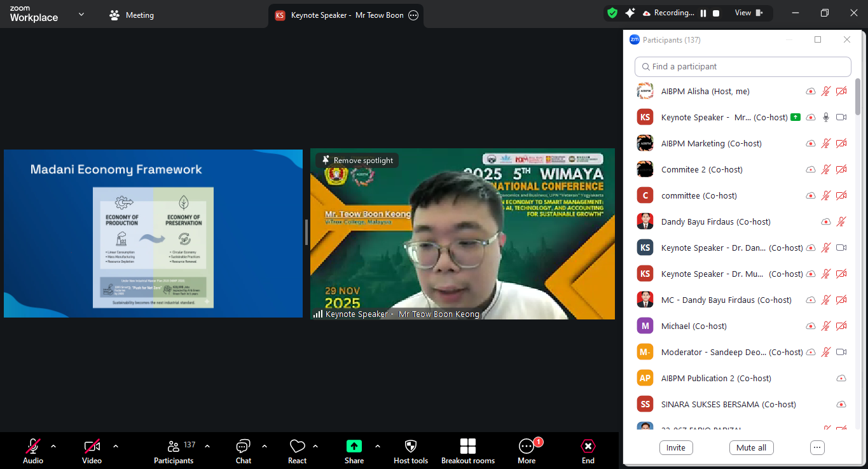Click the Find a participant search field

pyautogui.click(x=743, y=67)
